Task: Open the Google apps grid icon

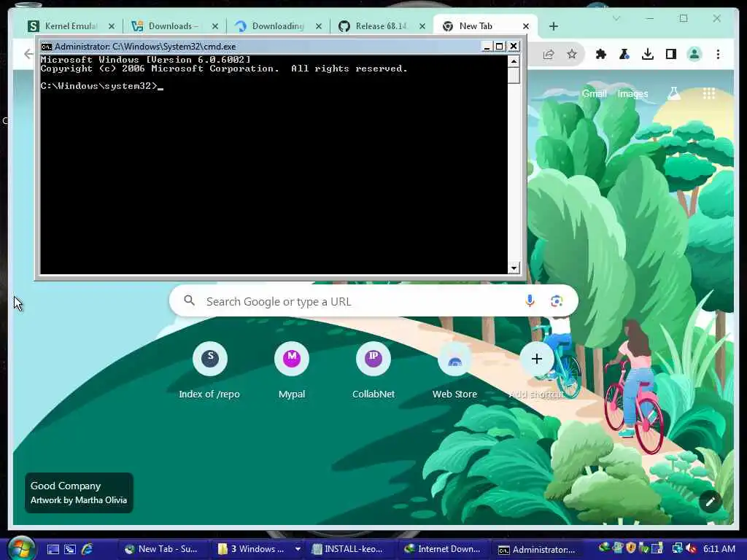Action: pyautogui.click(x=709, y=93)
